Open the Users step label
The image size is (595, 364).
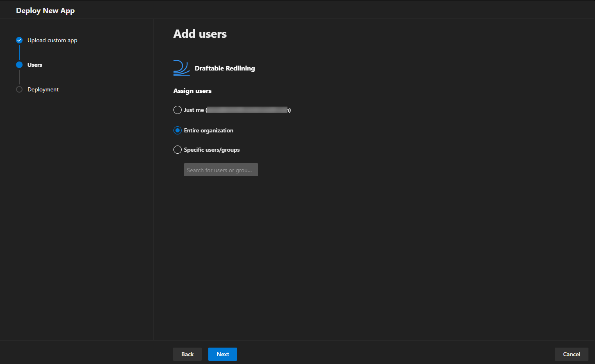[35, 65]
